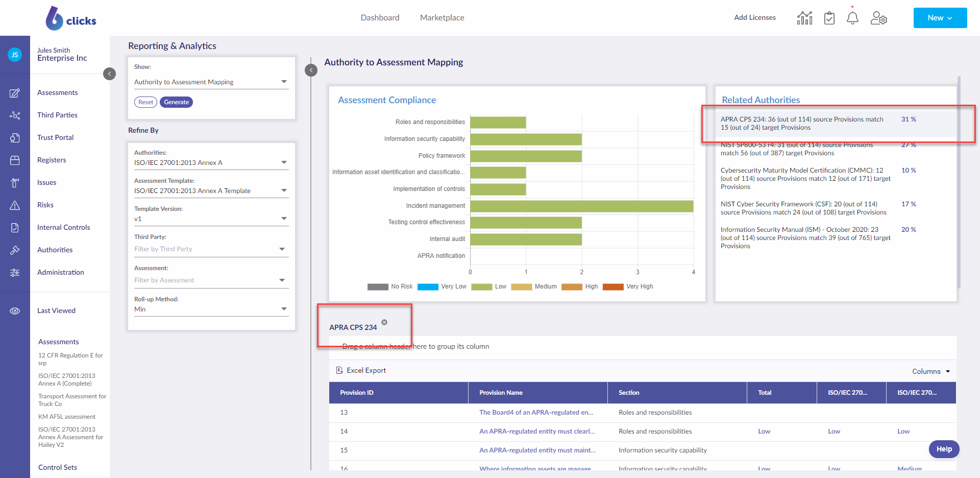Viewport: 980px width, 478px height.
Task: Collapse the Reporting filter panel arrow
Action: 311,70
